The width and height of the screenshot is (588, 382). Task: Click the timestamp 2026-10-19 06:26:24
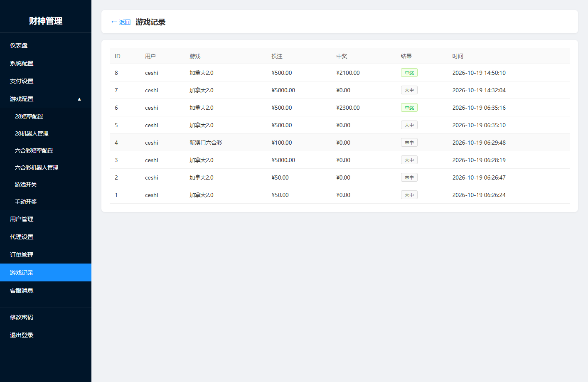click(x=479, y=195)
